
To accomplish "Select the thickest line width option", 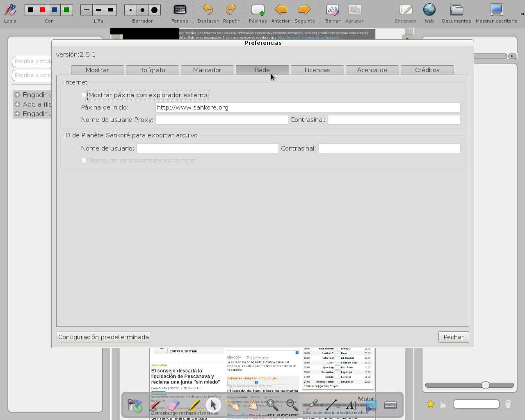I will click(x=110, y=10).
